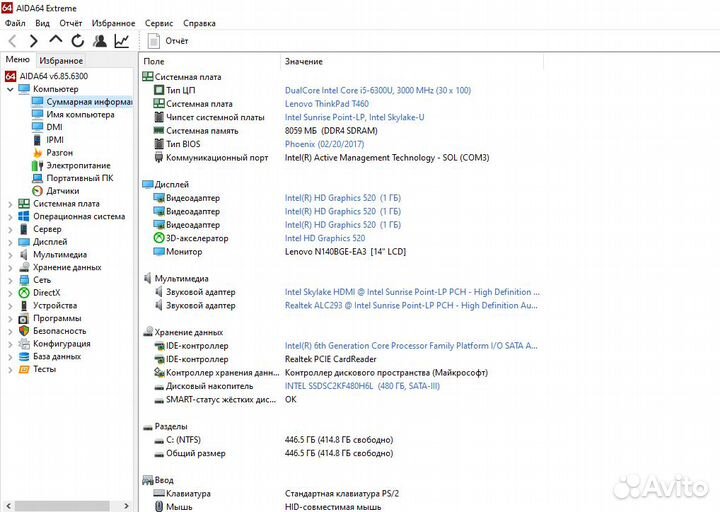
Task: Click the Безопасность shield icon
Action: pos(24,331)
